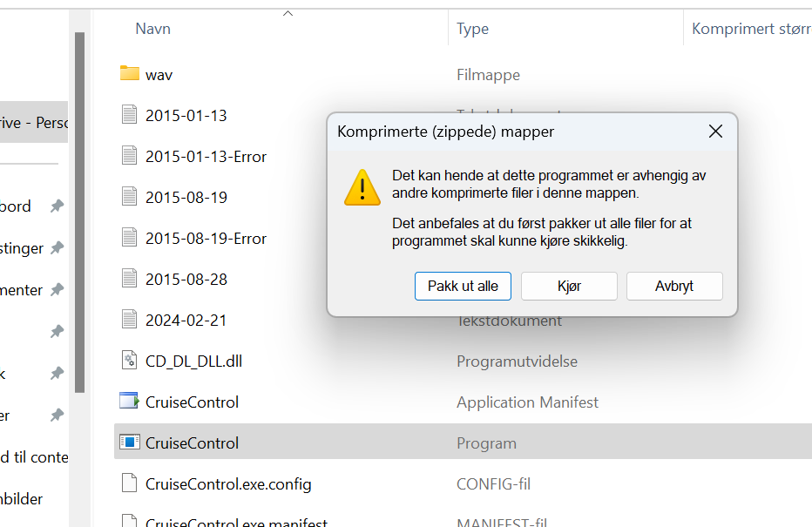The image size is (812, 527).
Task: Click the CD_DL_DLL.dll file icon
Action: [130, 361]
